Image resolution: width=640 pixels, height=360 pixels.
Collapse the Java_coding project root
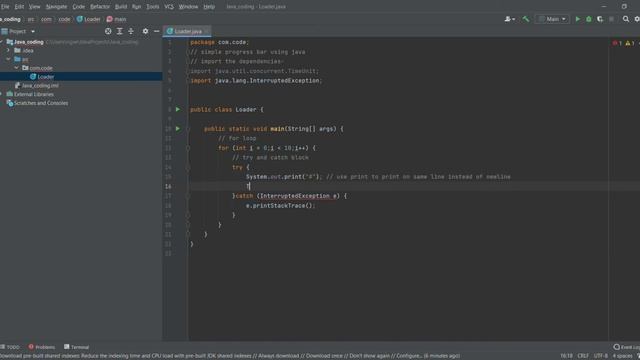click(2, 42)
